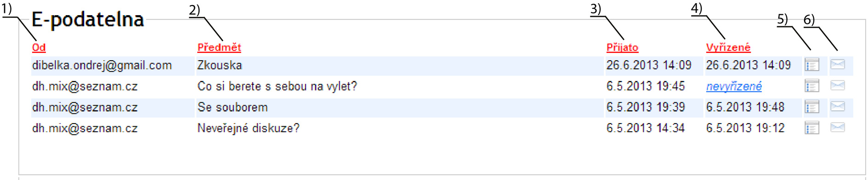Image resolution: width=868 pixels, height=180 pixels.
Task: Click envelope icon in 'Co si berete' row
Action: coord(838,85)
